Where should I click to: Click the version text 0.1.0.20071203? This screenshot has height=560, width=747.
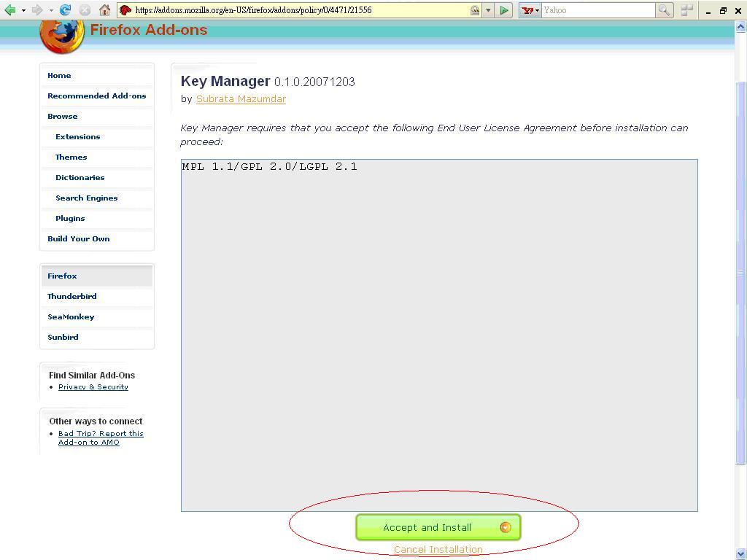314,82
